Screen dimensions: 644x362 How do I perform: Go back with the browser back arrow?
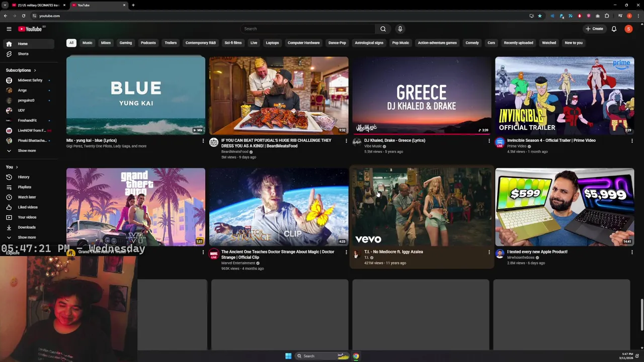(x=6, y=16)
